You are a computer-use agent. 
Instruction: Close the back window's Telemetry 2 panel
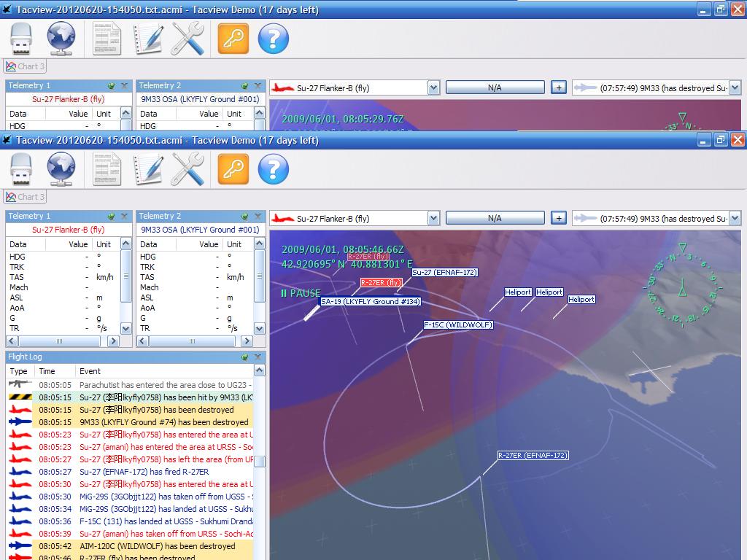(x=258, y=86)
